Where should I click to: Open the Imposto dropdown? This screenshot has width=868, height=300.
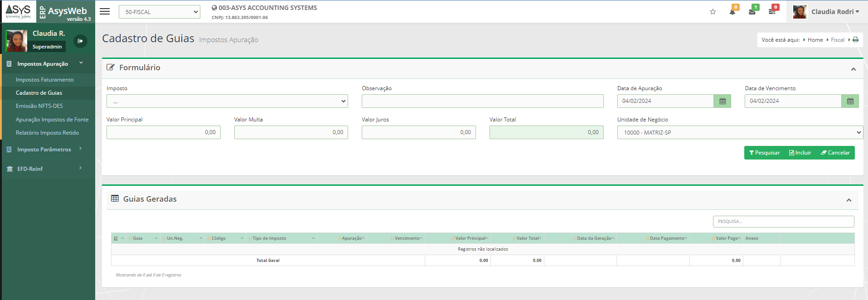pyautogui.click(x=227, y=101)
